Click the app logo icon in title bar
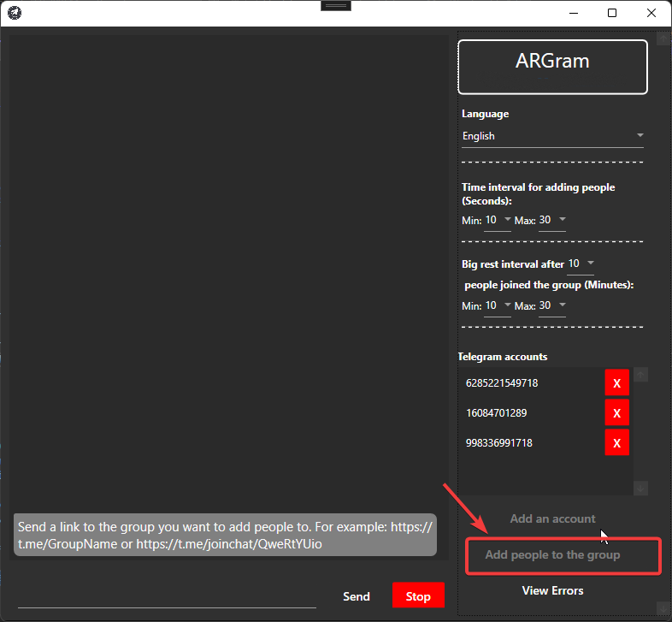 coord(15,13)
